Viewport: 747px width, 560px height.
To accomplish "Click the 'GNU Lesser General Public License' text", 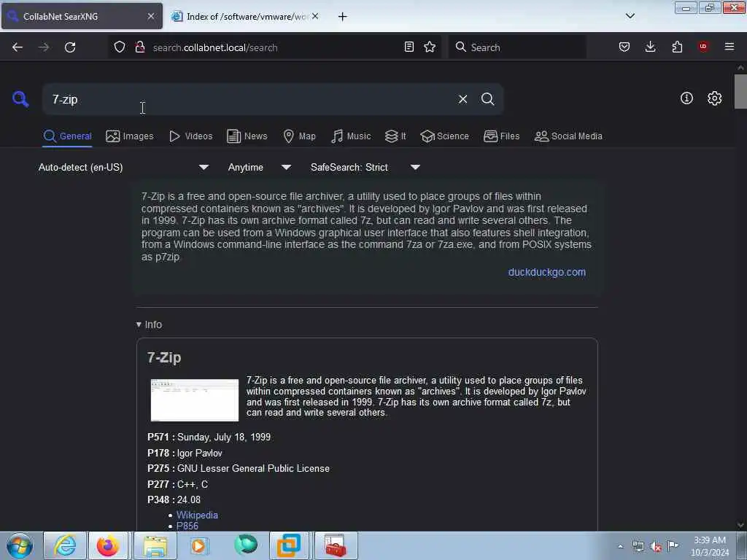I will [x=253, y=469].
